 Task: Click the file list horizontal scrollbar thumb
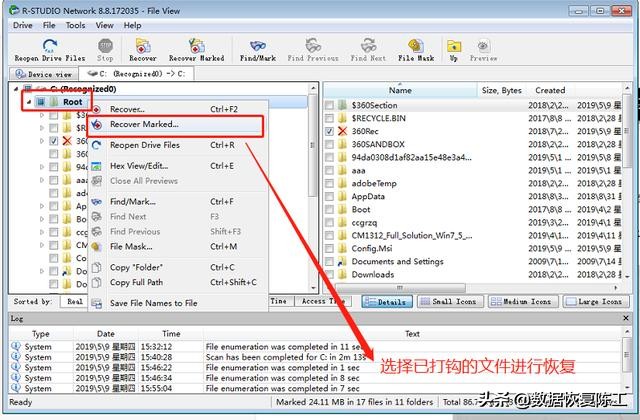coord(400,288)
